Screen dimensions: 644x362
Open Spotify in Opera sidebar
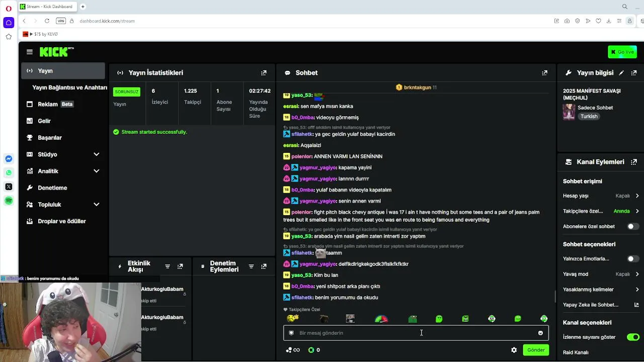click(9, 201)
